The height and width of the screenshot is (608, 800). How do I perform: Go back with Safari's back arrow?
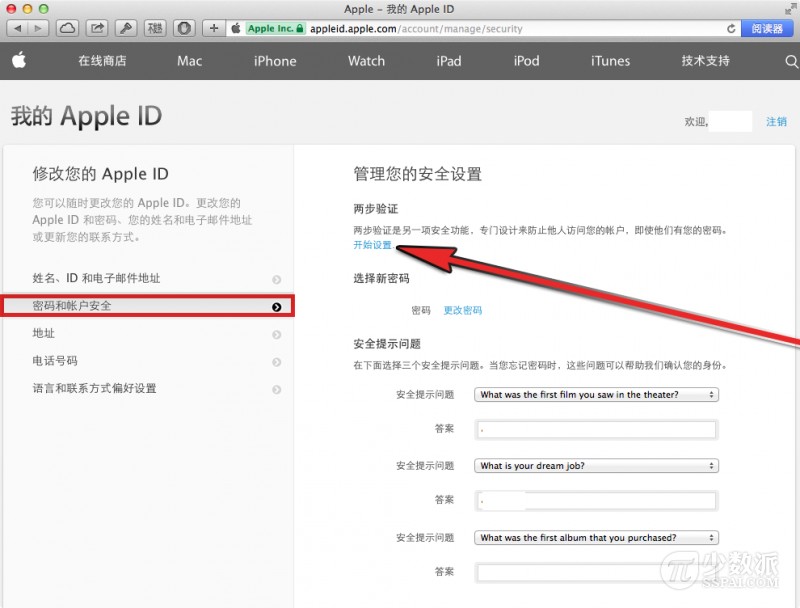tap(17, 29)
